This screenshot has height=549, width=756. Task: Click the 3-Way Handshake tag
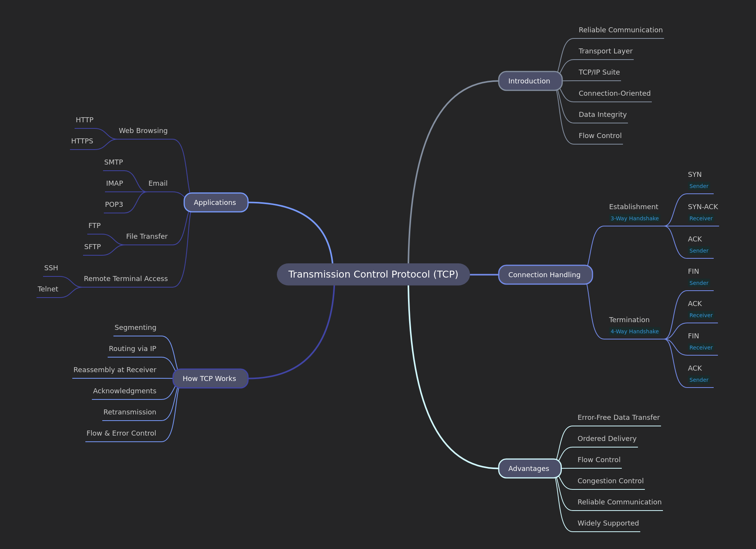pos(634,218)
